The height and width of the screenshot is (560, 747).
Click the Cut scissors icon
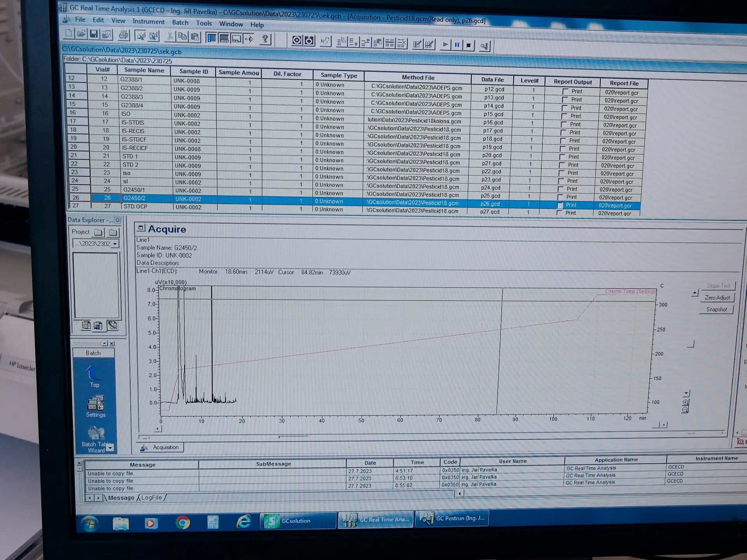coord(170,37)
